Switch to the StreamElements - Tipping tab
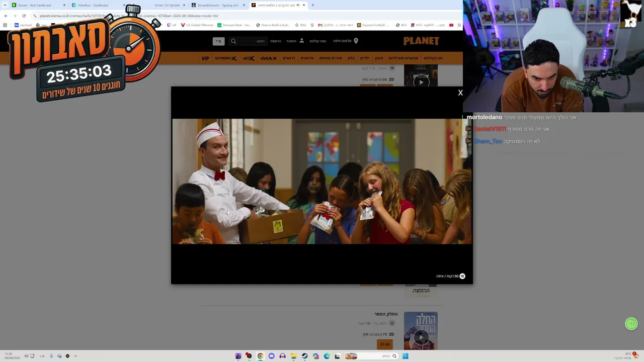 pyautogui.click(x=217, y=5)
